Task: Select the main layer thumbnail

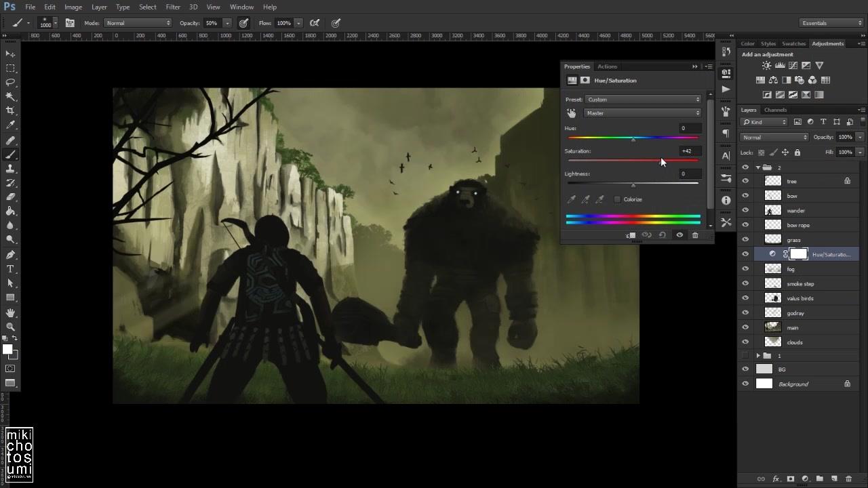Action: 773,327
